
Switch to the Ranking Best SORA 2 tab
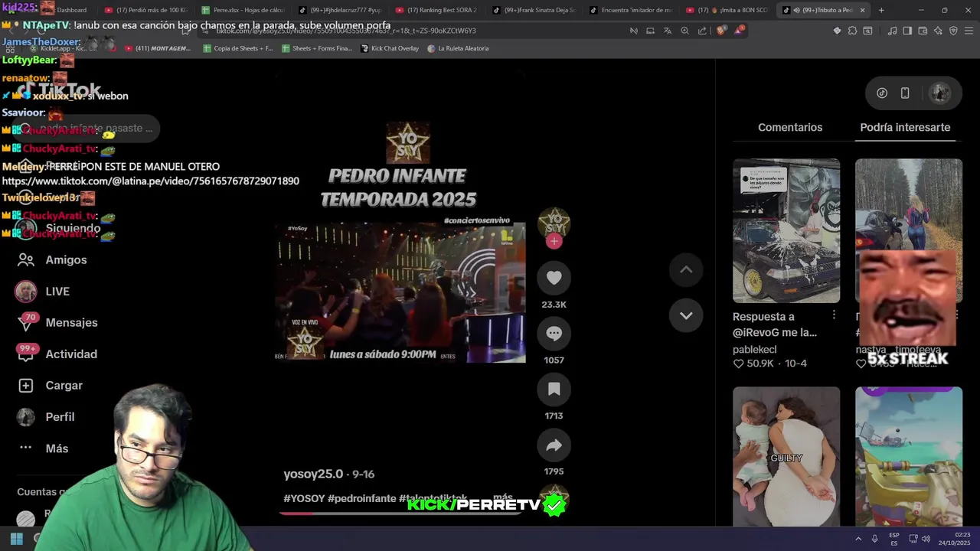[436, 10]
